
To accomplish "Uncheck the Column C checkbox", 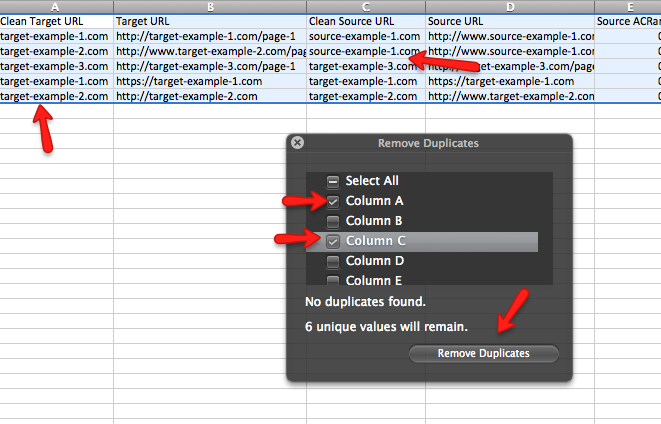I will point(333,241).
